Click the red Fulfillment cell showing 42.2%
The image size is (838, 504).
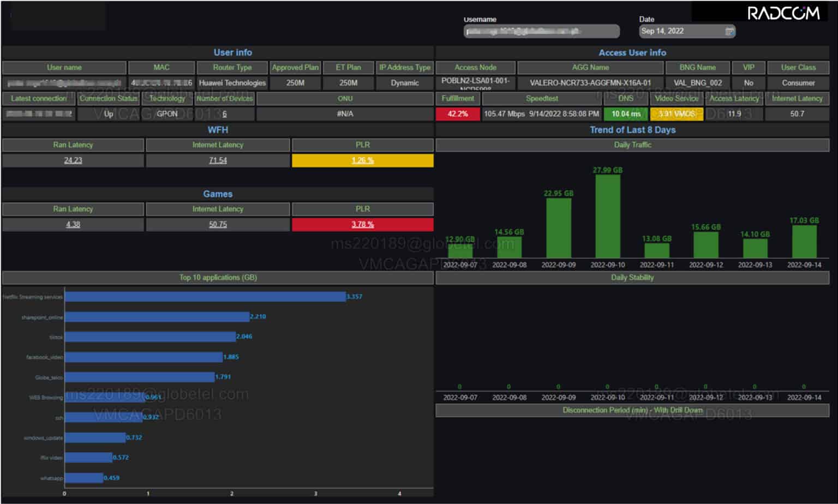pyautogui.click(x=458, y=114)
